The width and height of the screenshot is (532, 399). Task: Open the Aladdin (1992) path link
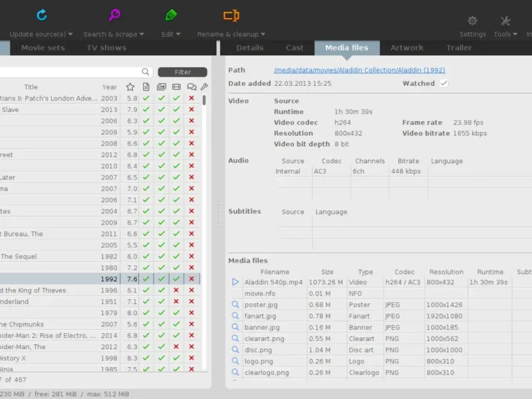coord(360,70)
